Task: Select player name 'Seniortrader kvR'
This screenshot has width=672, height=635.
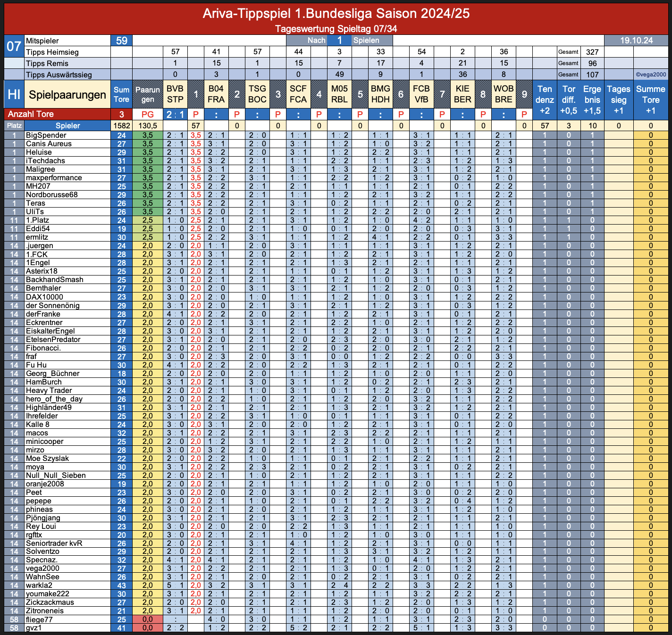Action: 54,543
